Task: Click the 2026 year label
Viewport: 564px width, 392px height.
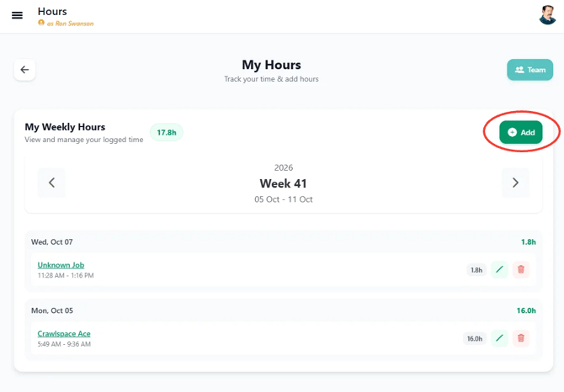Action: tap(284, 167)
